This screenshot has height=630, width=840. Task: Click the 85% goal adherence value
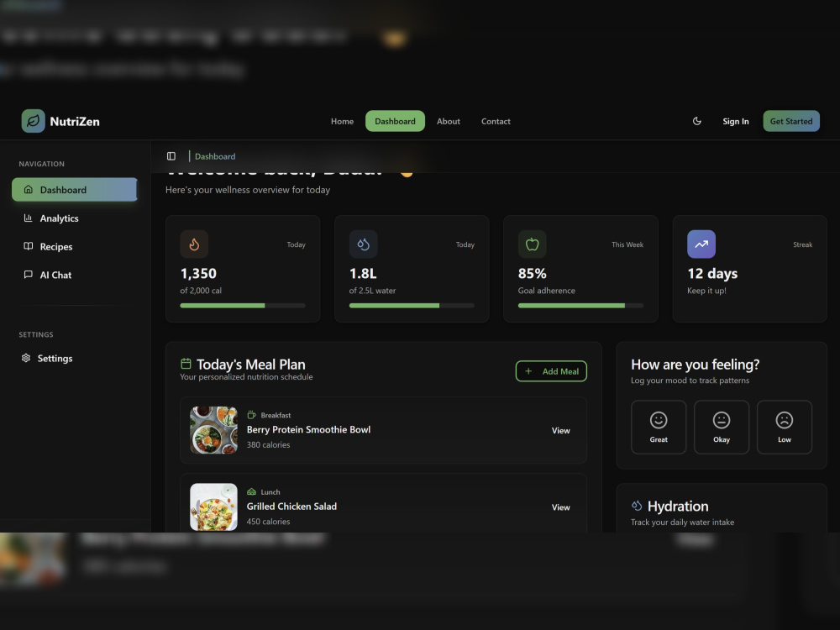point(532,274)
